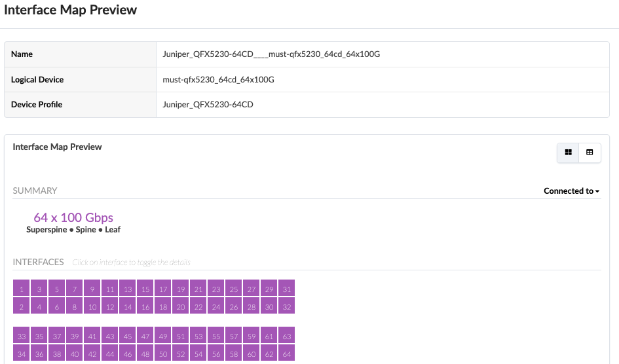Select interface port 64
The height and width of the screenshot is (364, 619).
click(x=287, y=353)
